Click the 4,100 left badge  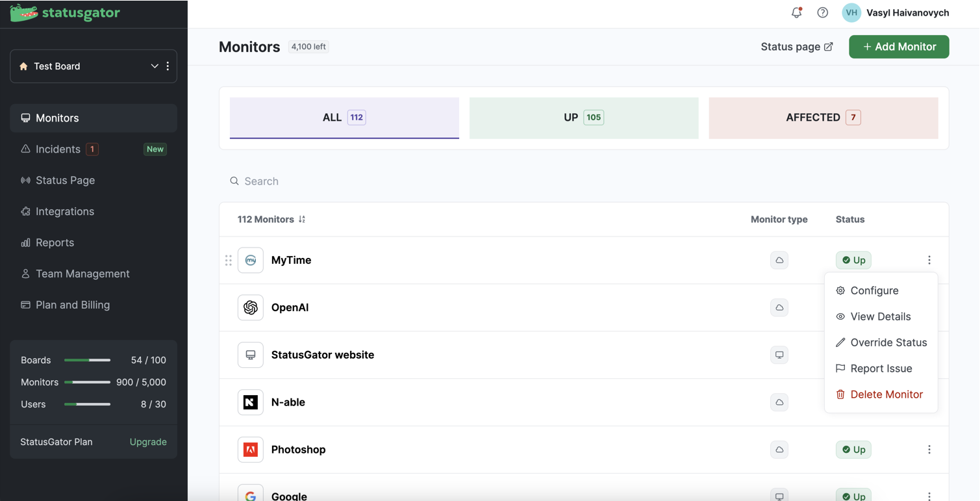(x=308, y=47)
